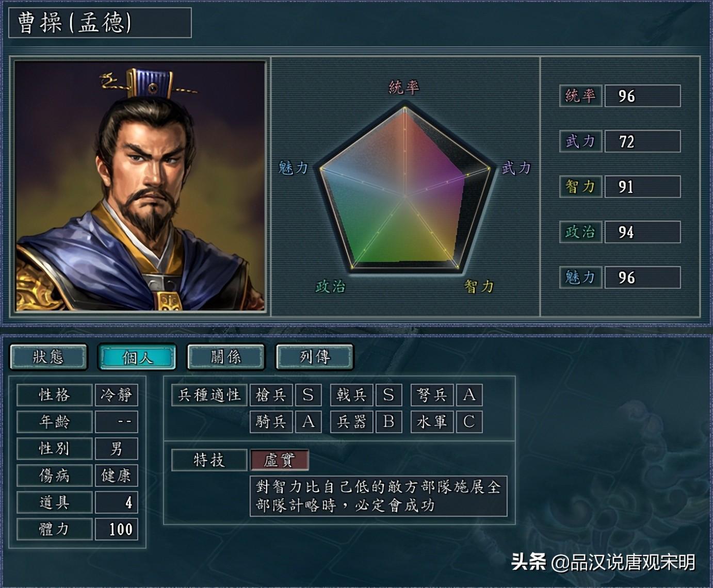Open the 關係 tab
This screenshot has width=713, height=588.
tap(226, 357)
